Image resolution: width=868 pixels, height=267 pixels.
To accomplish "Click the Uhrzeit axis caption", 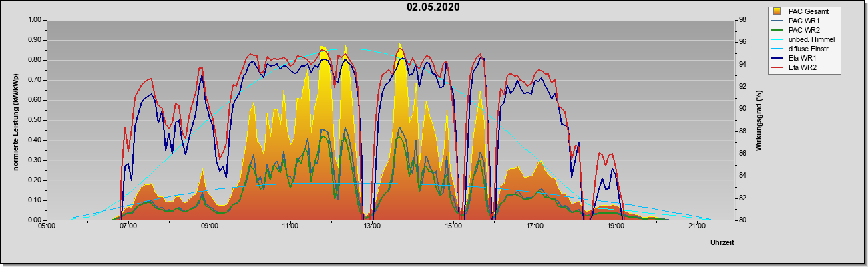I will tap(722, 243).
